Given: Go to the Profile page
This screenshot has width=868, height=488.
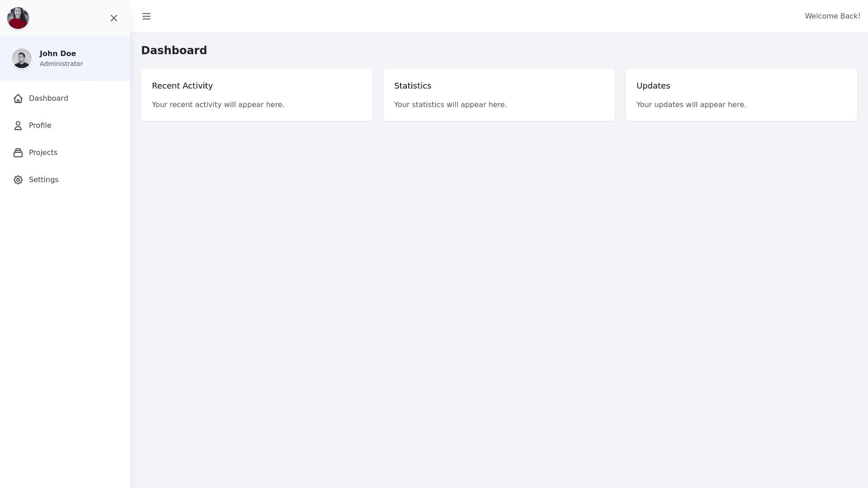Looking at the screenshot, I should pos(40,126).
